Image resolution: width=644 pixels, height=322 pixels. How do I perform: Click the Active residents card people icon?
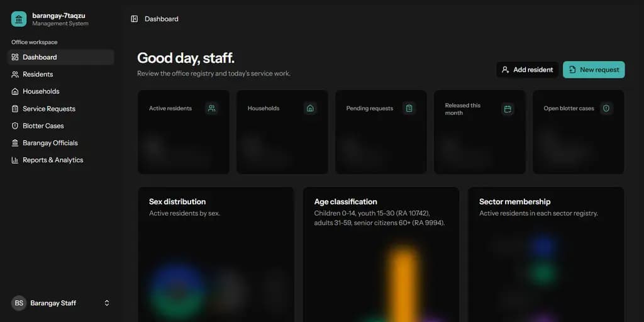211,108
